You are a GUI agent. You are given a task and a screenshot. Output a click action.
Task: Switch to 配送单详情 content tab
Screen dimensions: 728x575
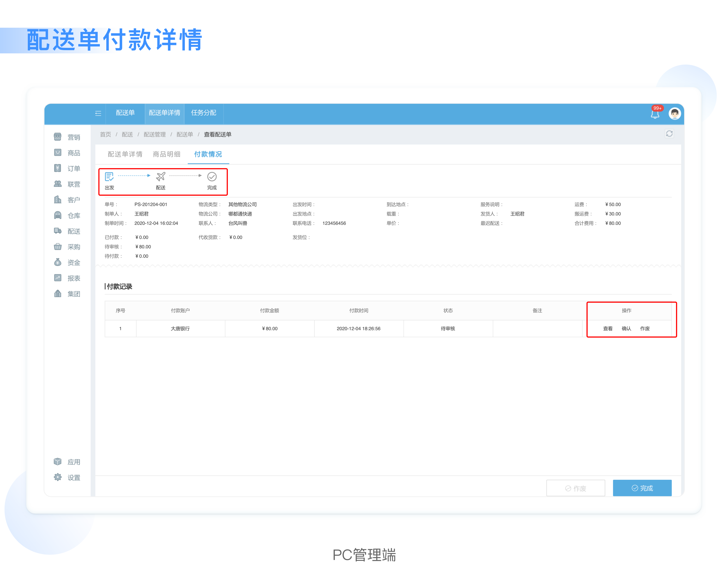pyautogui.click(x=125, y=154)
